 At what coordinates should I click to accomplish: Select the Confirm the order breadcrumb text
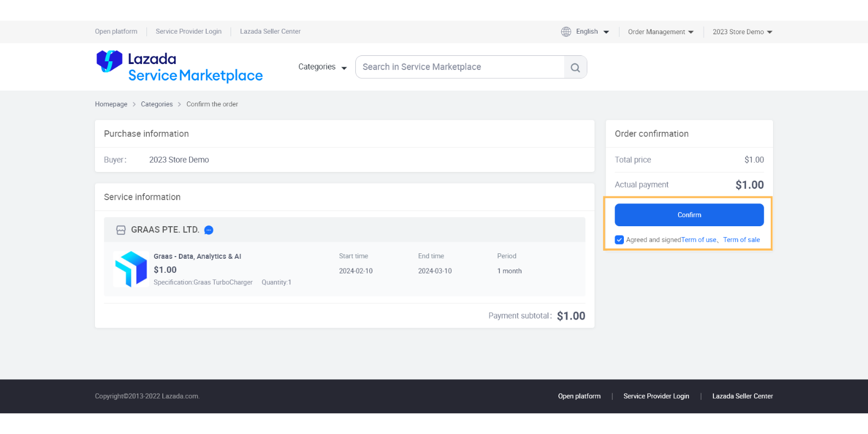tap(212, 104)
